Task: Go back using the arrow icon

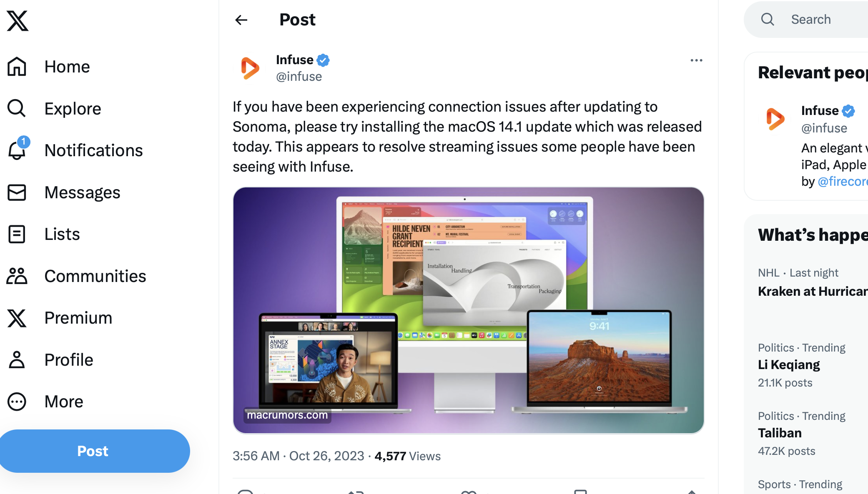Action: point(241,20)
